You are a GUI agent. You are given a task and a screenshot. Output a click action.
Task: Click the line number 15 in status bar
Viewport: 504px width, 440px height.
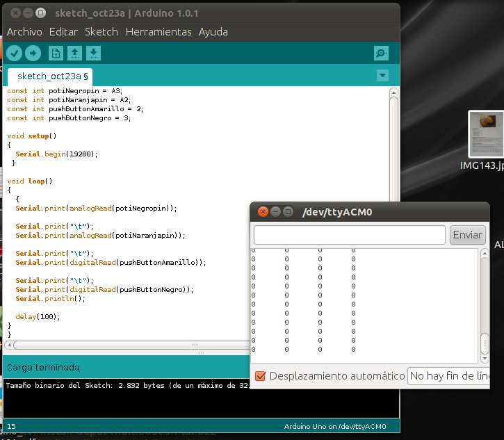coord(11,427)
